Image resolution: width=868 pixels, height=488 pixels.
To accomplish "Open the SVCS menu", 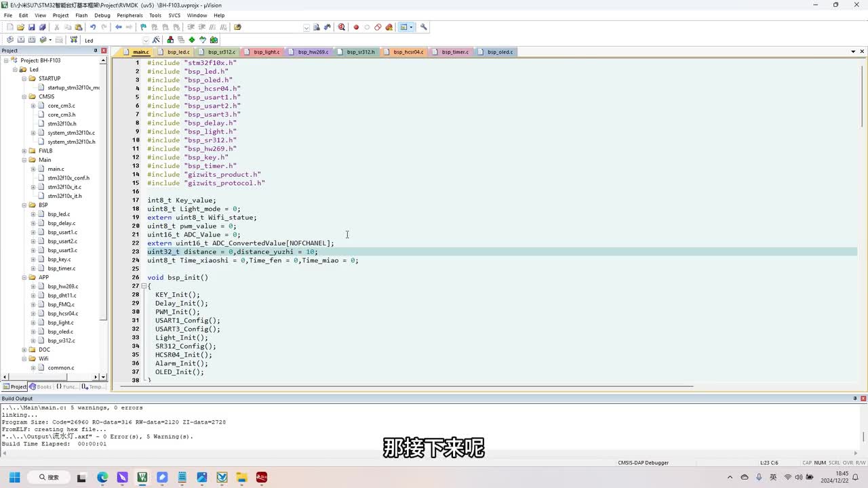I will (x=174, y=15).
